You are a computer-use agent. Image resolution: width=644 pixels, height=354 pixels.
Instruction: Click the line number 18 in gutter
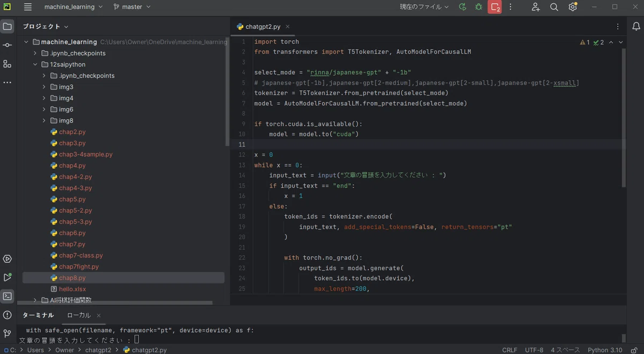pyautogui.click(x=242, y=216)
